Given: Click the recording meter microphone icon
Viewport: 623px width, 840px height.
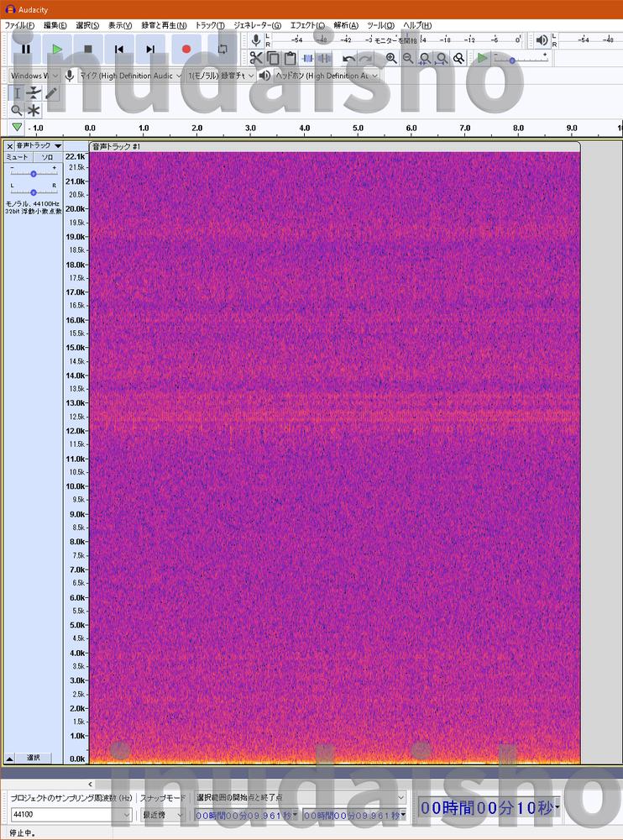Looking at the screenshot, I should click(x=256, y=40).
